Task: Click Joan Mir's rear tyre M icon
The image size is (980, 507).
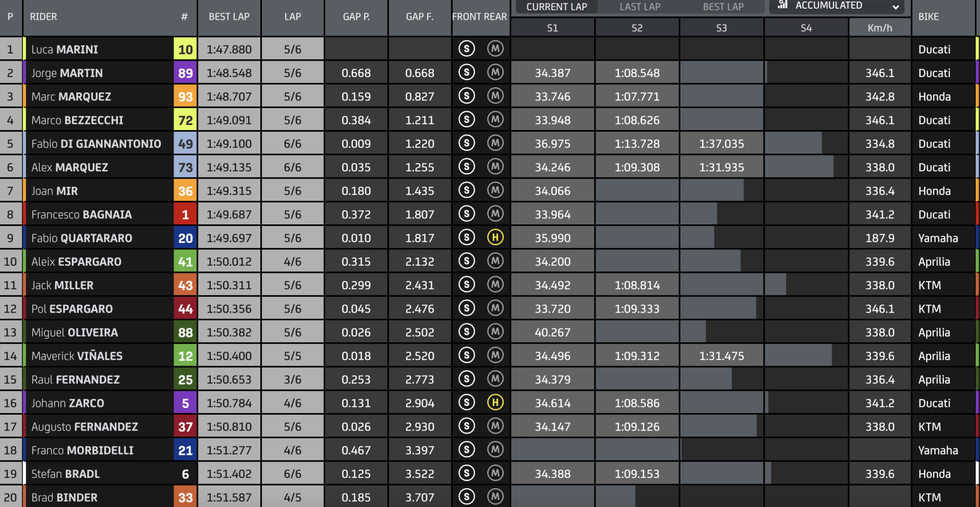Action: point(495,190)
